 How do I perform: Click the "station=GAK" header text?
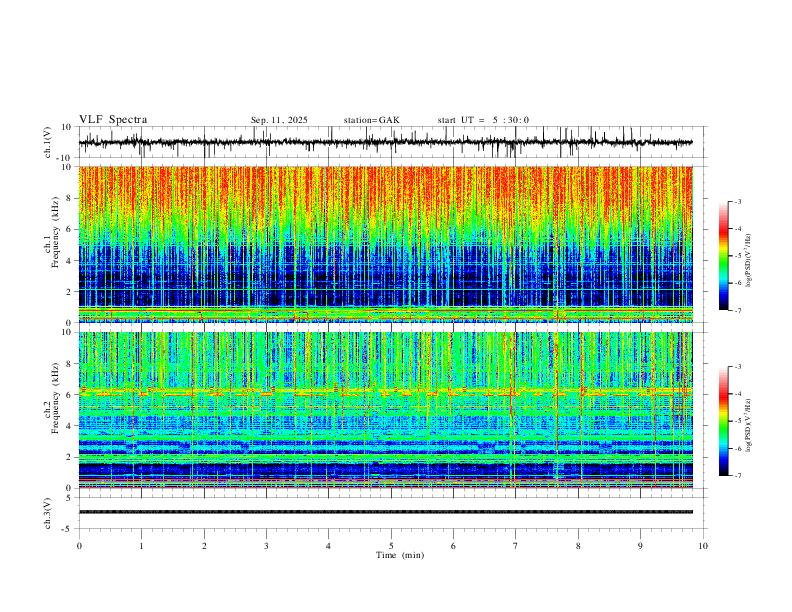371,120
